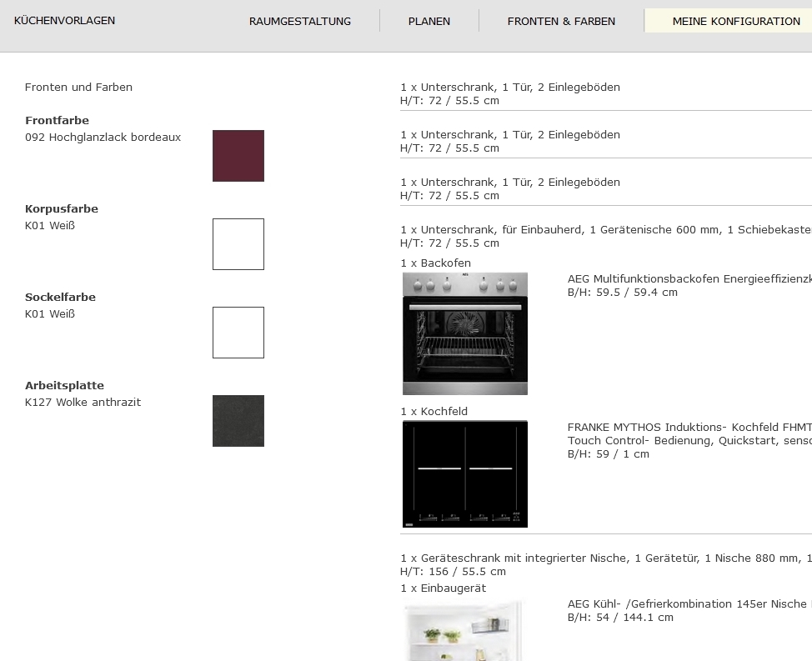
Task: Click the 1 x Backofen label
Action: (x=435, y=263)
